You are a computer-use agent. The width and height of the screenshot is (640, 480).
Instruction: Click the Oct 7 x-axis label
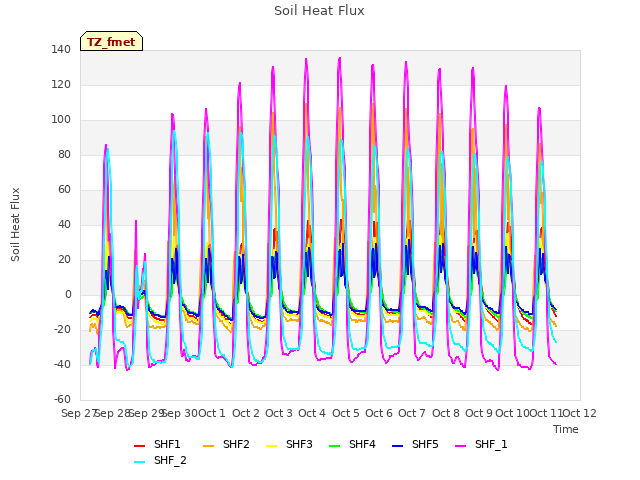[x=412, y=413]
